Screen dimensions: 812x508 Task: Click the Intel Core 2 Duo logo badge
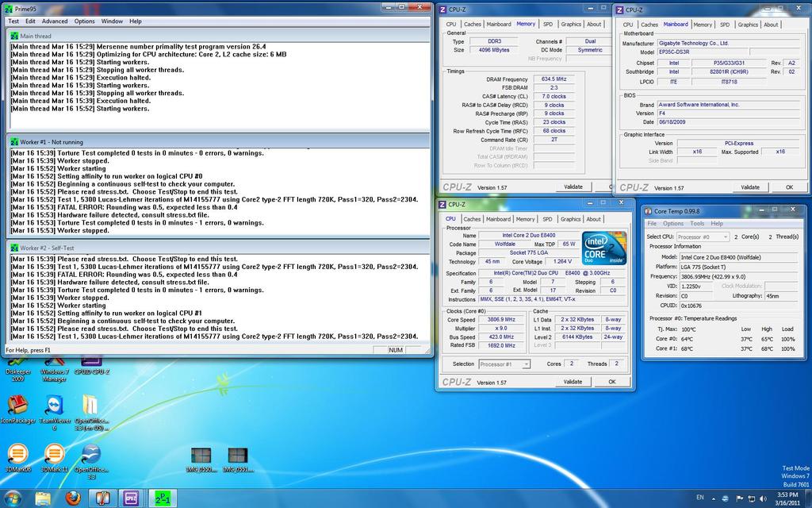click(x=603, y=248)
